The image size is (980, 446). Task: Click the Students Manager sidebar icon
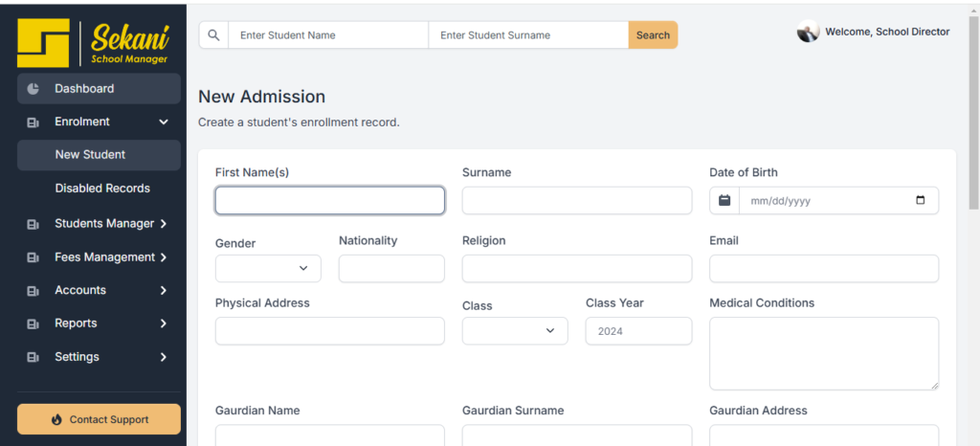point(33,224)
